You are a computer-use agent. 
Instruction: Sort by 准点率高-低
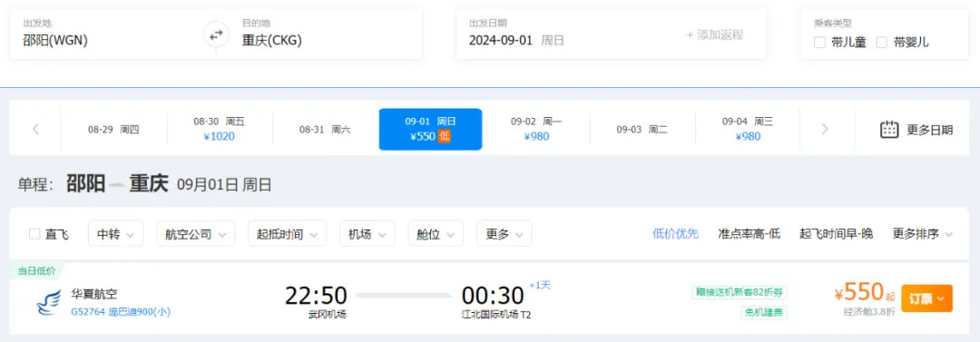pos(750,234)
